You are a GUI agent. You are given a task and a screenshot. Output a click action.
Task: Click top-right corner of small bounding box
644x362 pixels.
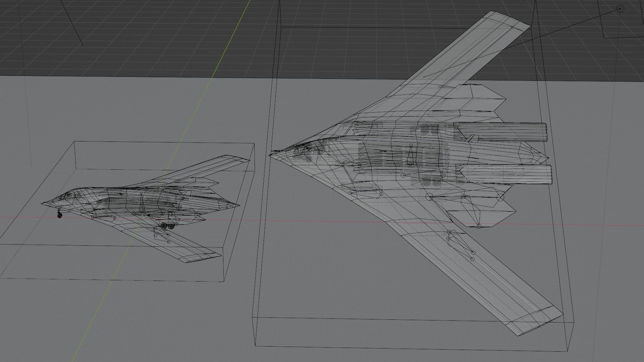(254, 144)
